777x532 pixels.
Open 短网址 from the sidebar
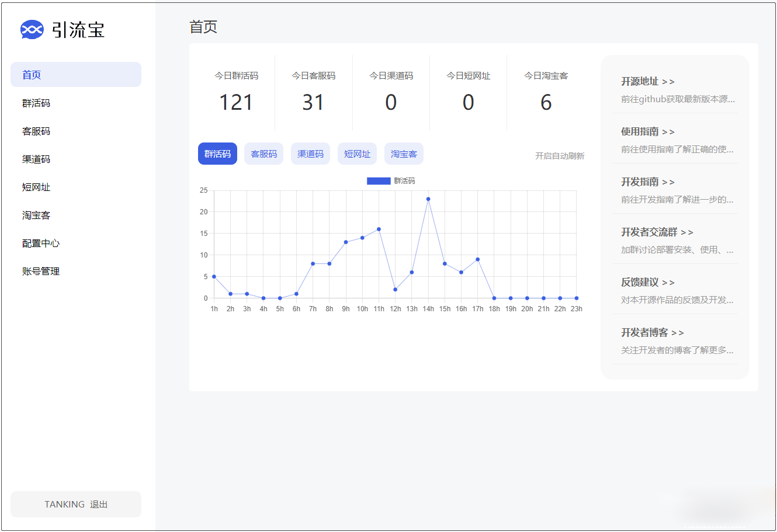[x=36, y=187]
